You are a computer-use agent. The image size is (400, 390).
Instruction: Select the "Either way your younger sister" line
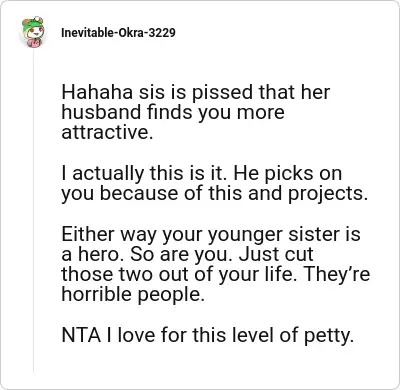point(211,235)
